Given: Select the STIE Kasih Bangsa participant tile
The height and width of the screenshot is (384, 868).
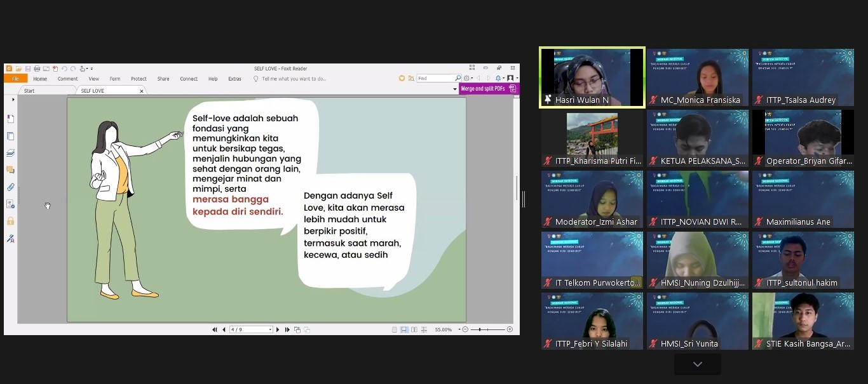Looking at the screenshot, I should 803,321.
